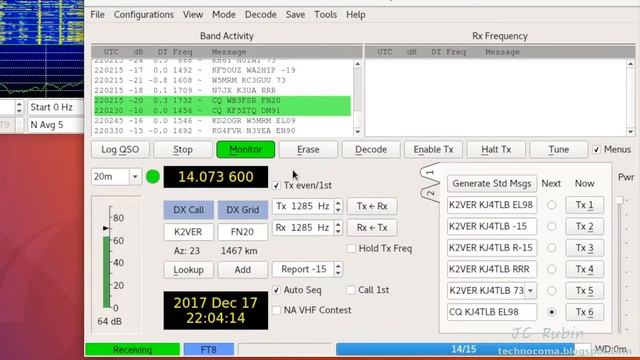Screen dimensions: 640x360
Task: Toggle Tx even/1st checkbox
Action: point(276,185)
